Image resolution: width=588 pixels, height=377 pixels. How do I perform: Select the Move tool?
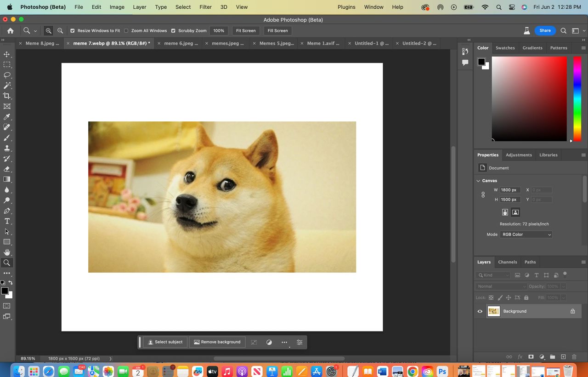(x=7, y=54)
